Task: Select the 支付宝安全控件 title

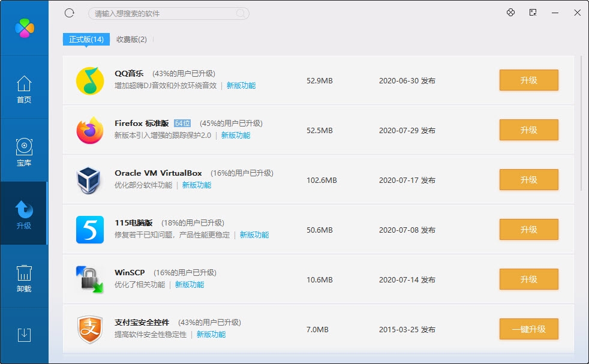Action: 142,322
